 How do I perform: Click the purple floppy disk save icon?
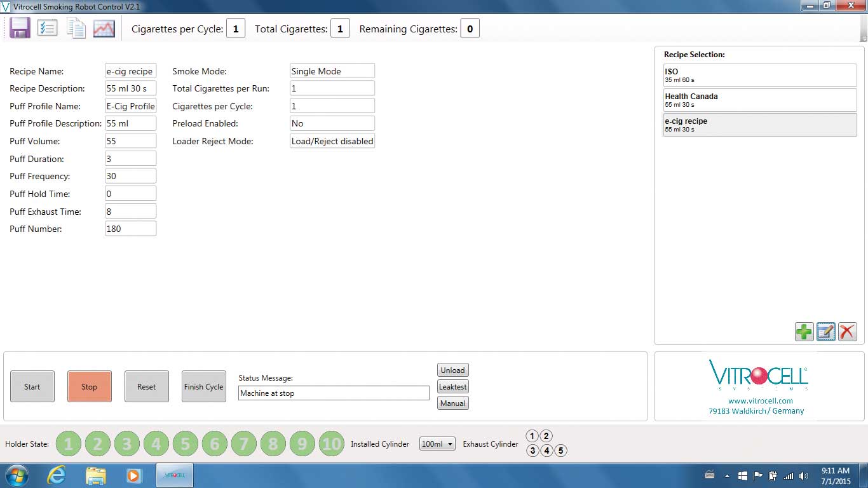click(x=20, y=29)
